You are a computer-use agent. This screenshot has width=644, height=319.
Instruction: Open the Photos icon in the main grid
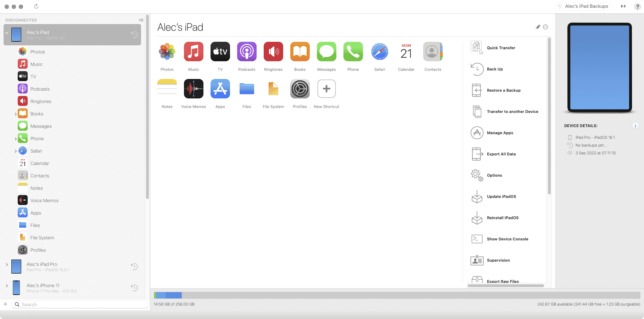pos(167,52)
